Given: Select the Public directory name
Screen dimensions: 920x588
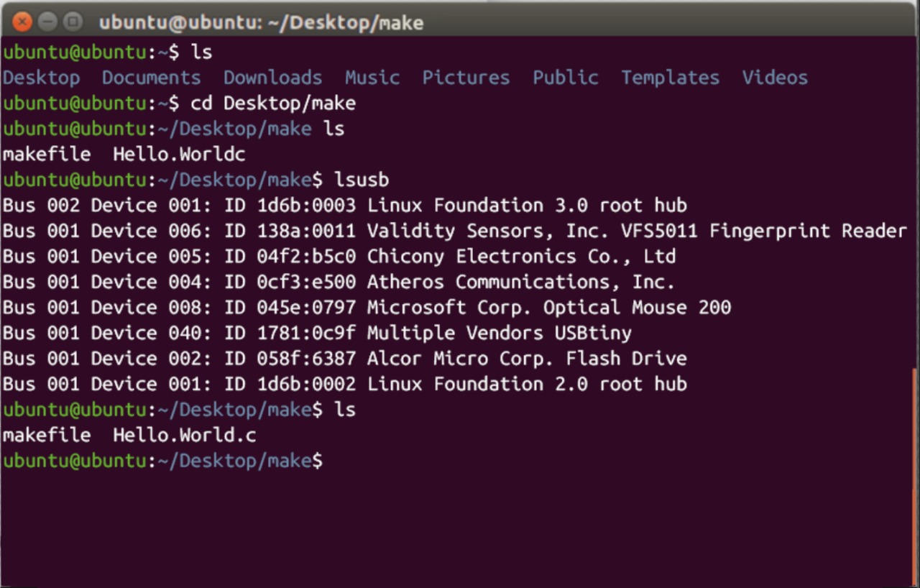Looking at the screenshot, I should [x=565, y=78].
